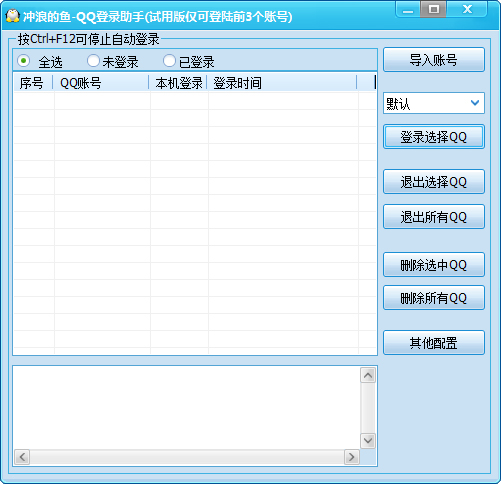
Task: Sort by the 序号 column header
Action: pos(33,83)
